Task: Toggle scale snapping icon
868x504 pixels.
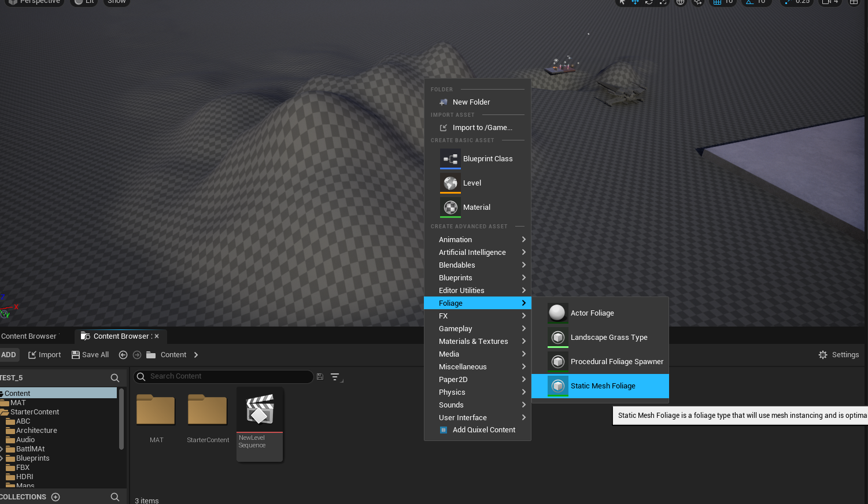Action: click(x=788, y=2)
